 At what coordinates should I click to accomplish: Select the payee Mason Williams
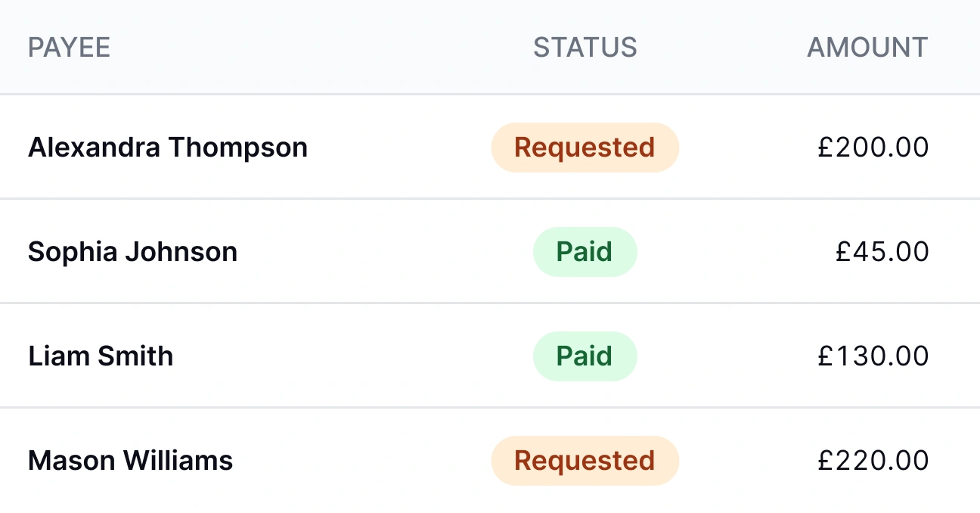131,460
